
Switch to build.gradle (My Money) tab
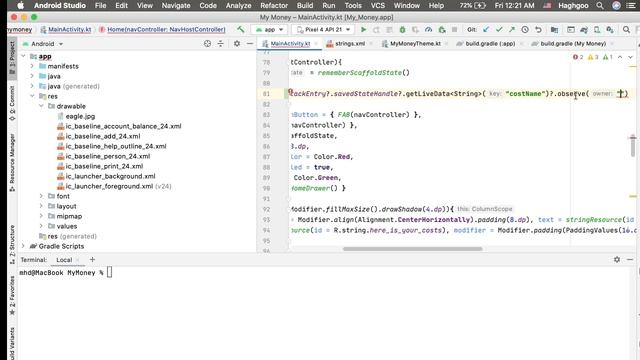click(573, 44)
